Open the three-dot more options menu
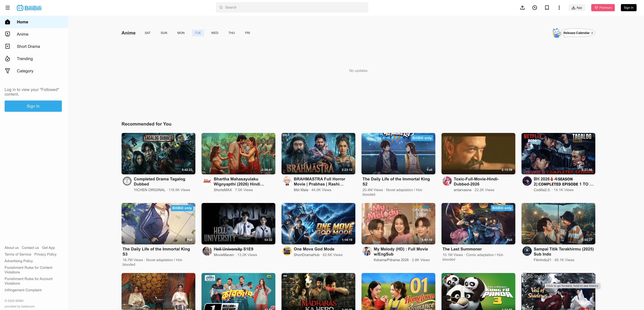Screen dimensions: 644x310 click(559, 8)
